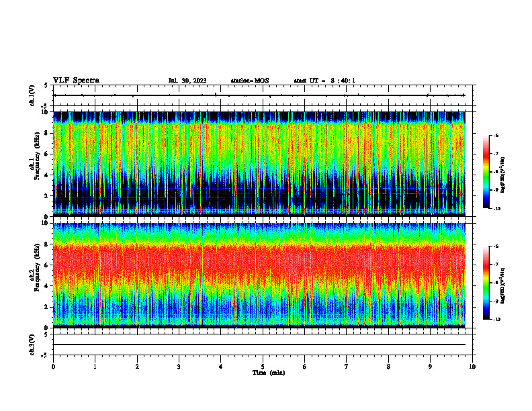The image size is (532, 411).
Task: Click the ch.1(V) waveform trace panel
Action: click(263, 95)
